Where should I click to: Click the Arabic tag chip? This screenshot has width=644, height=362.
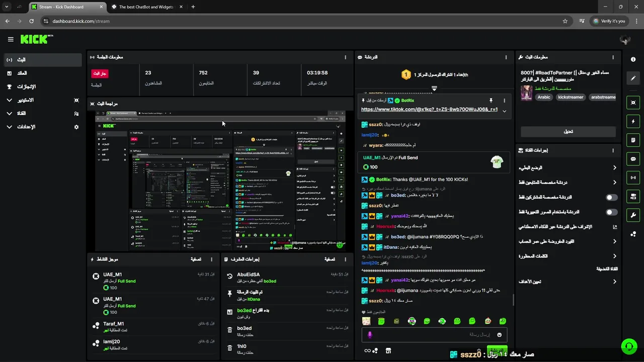[544, 97]
